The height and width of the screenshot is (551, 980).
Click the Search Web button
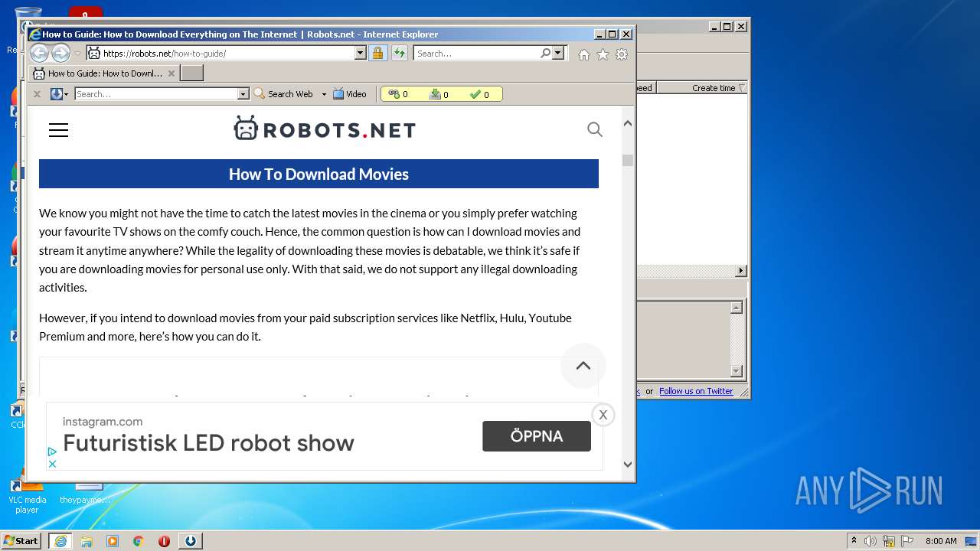pos(283,94)
